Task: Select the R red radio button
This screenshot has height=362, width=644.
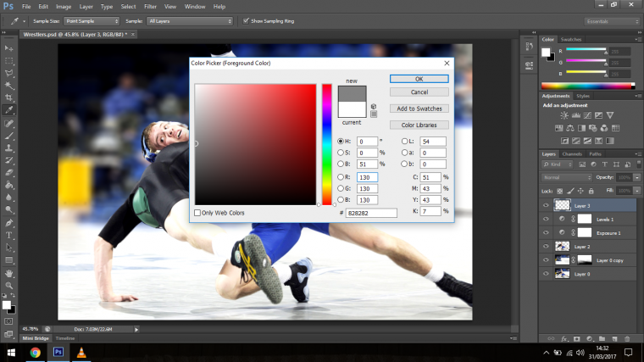Action: coord(341,177)
